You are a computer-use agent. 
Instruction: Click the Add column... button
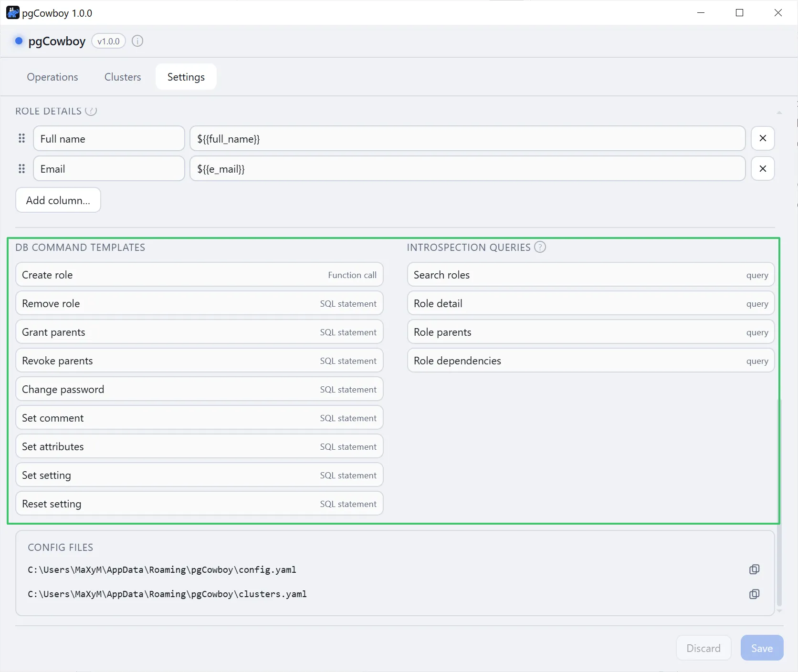[x=58, y=200]
